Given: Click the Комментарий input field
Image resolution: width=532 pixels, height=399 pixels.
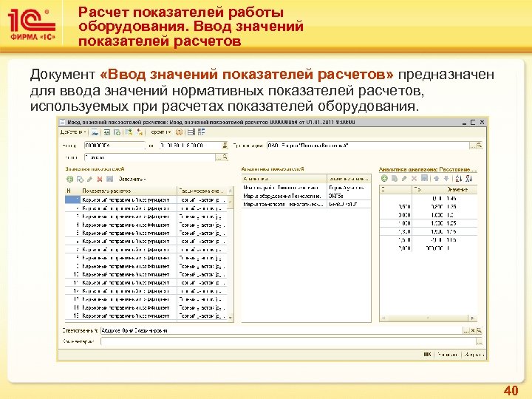Looking at the screenshot, I should [x=288, y=341].
